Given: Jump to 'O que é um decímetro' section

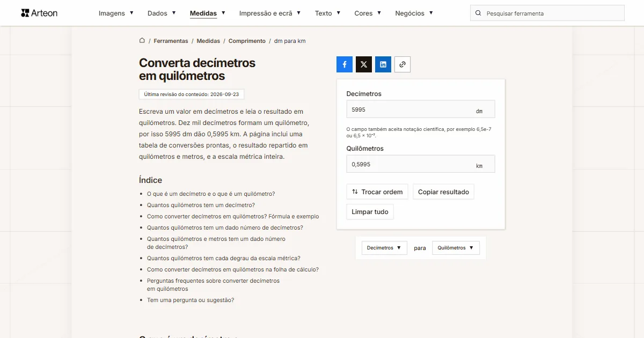Looking at the screenshot, I should pyautogui.click(x=211, y=194).
